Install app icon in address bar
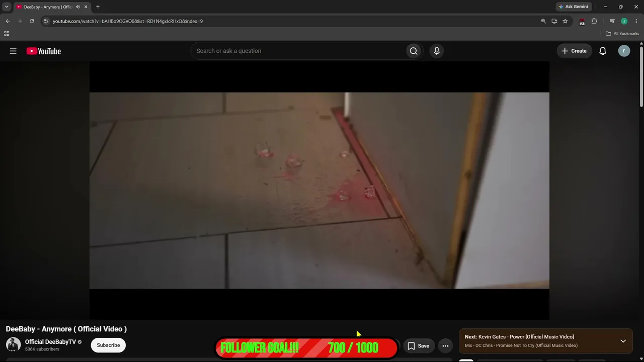The height and width of the screenshot is (362, 644). [x=554, y=21]
